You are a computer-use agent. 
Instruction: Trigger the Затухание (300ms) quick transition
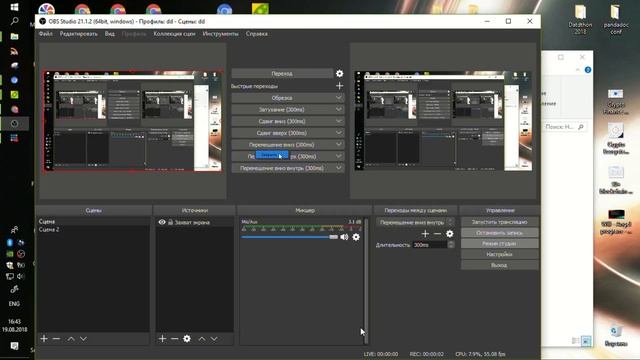(x=282, y=109)
